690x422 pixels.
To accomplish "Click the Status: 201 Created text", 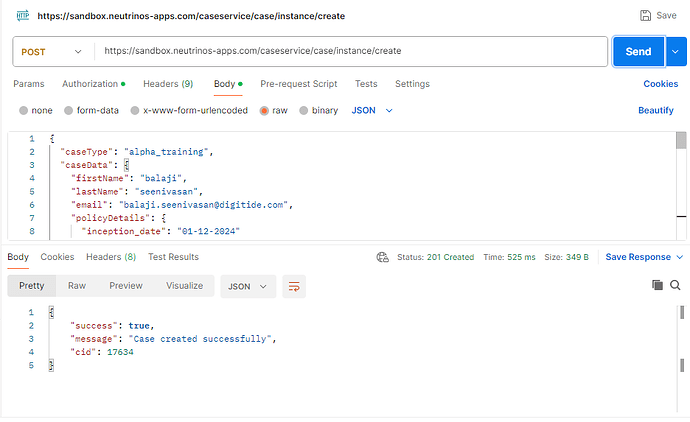I will [x=435, y=257].
